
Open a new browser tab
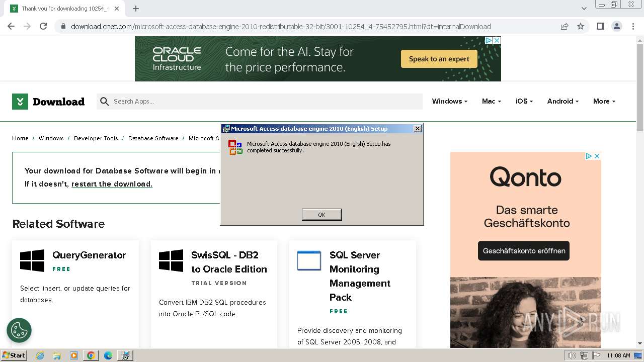136,9
